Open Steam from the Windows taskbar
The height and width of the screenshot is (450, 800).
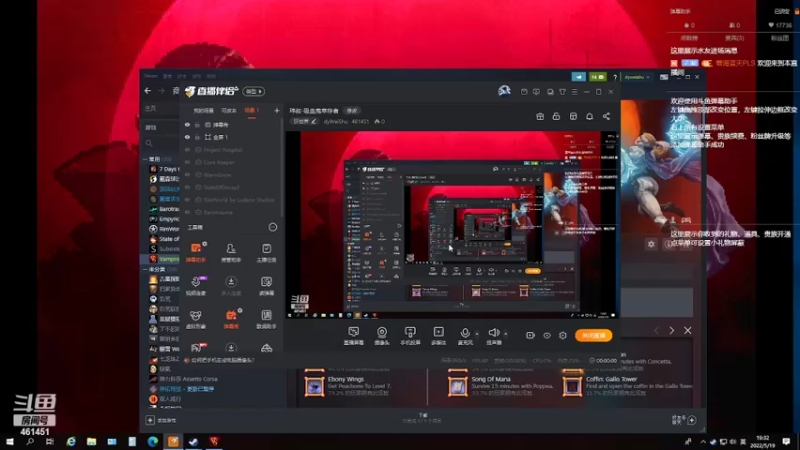pos(193,441)
